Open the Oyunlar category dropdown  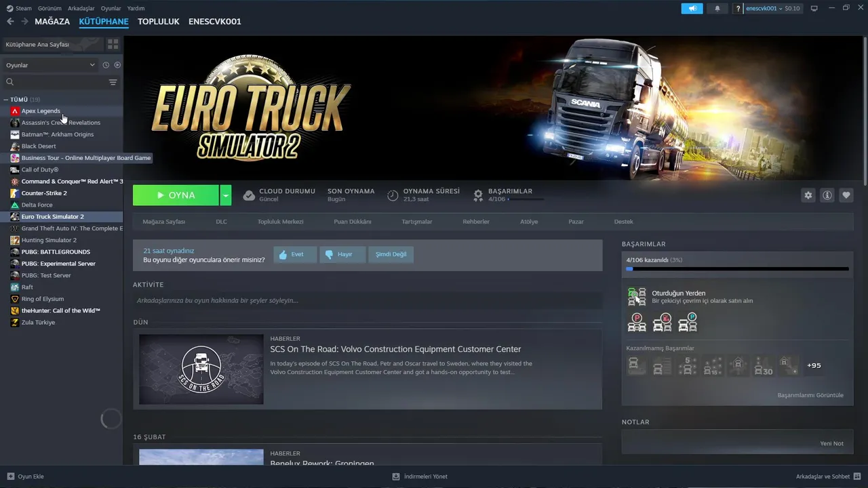coord(51,65)
